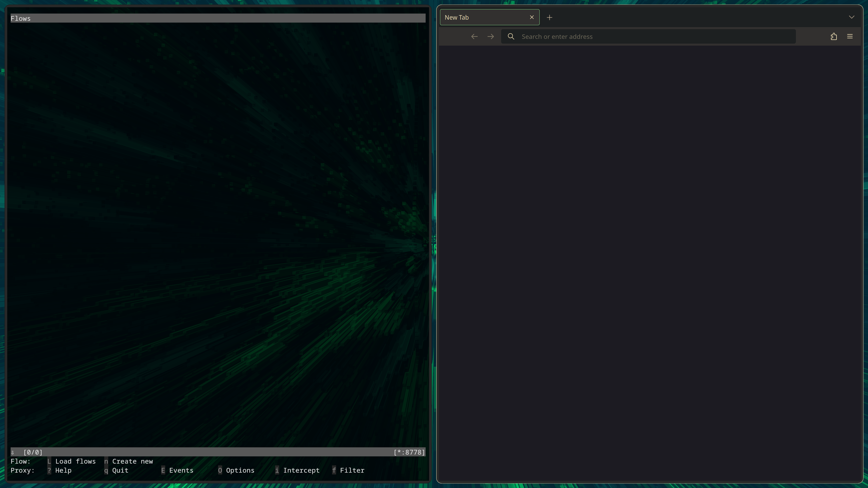Screen dimensions: 868x488
Task: Click the Help shortcut in mitmproxy
Action: [59, 470]
